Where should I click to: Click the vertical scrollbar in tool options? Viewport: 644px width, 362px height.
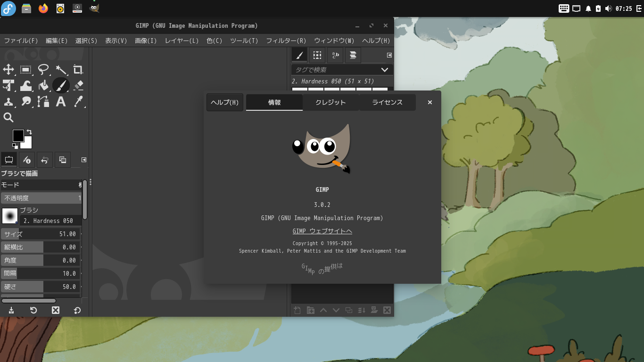click(x=85, y=199)
